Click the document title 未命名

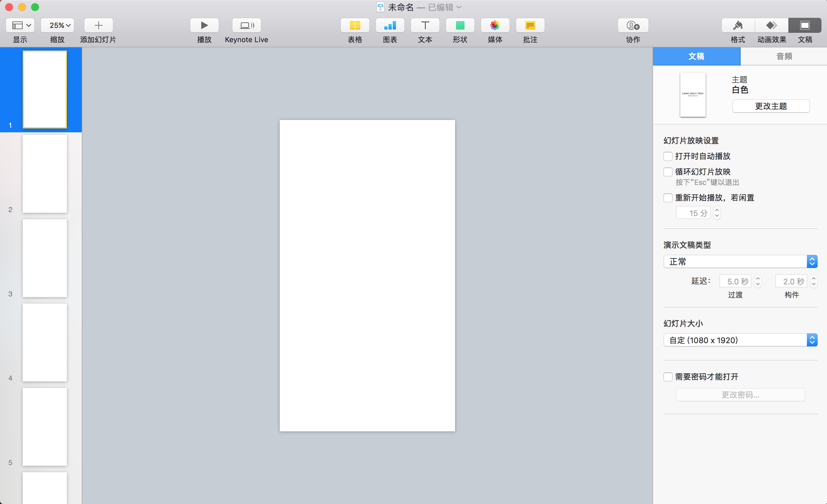point(401,7)
